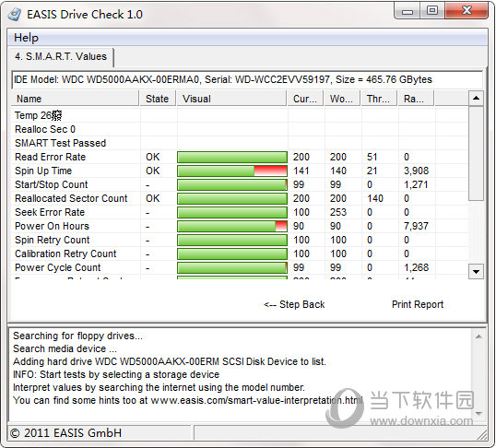Screen dimensions: 496x448
Task: Click the table's scroll up arrow
Action: (476, 99)
